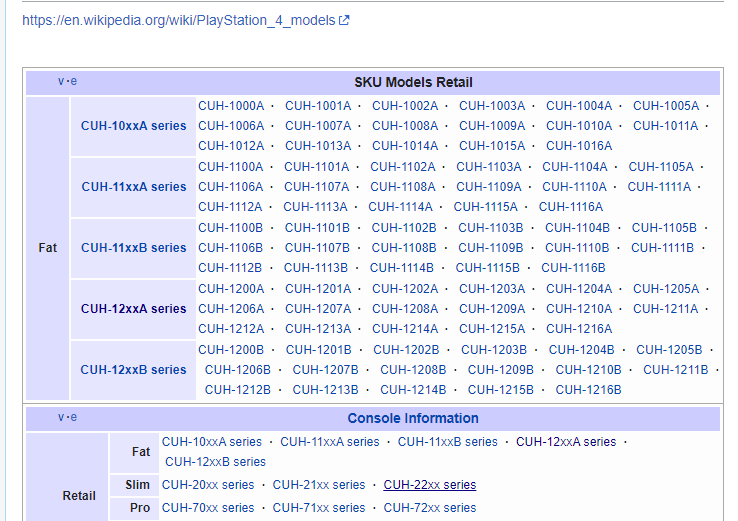Open CUH-11xxB series in Console Information Fat row

[448, 442]
